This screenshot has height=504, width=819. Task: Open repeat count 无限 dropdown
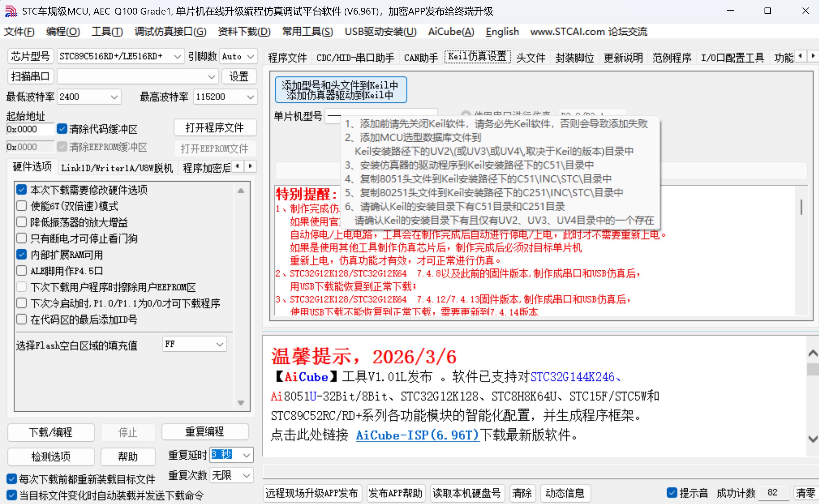click(232, 475)
